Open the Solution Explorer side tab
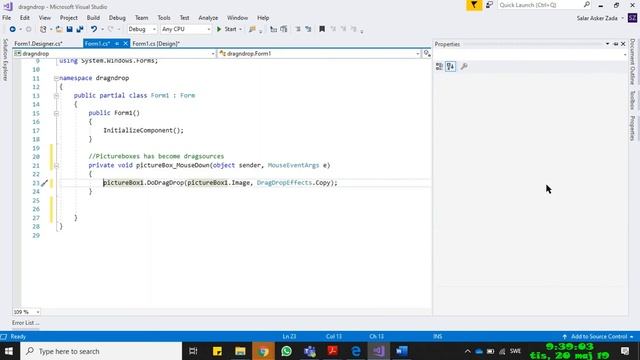Image resolution: width=640 pixels, height=360 pixels. click(5, 60)
